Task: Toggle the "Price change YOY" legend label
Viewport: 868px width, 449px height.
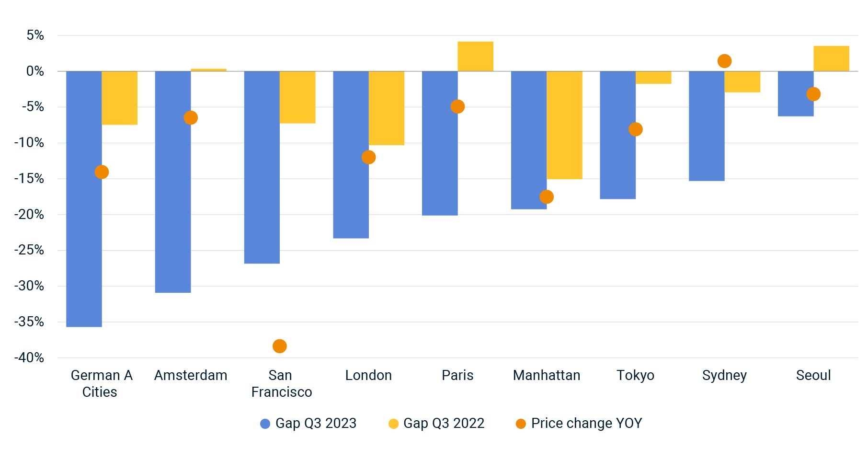Action: tap(586, 423)
